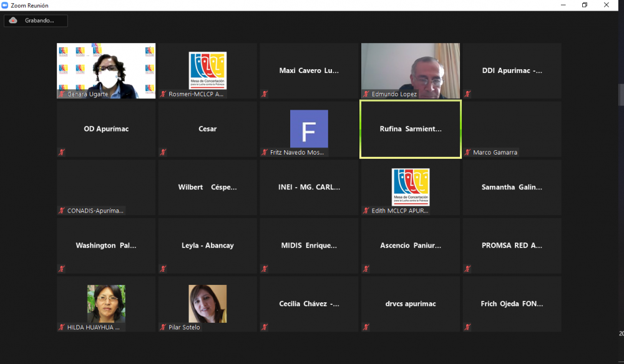Click the cloud recording icon beside Grabando

13,21
